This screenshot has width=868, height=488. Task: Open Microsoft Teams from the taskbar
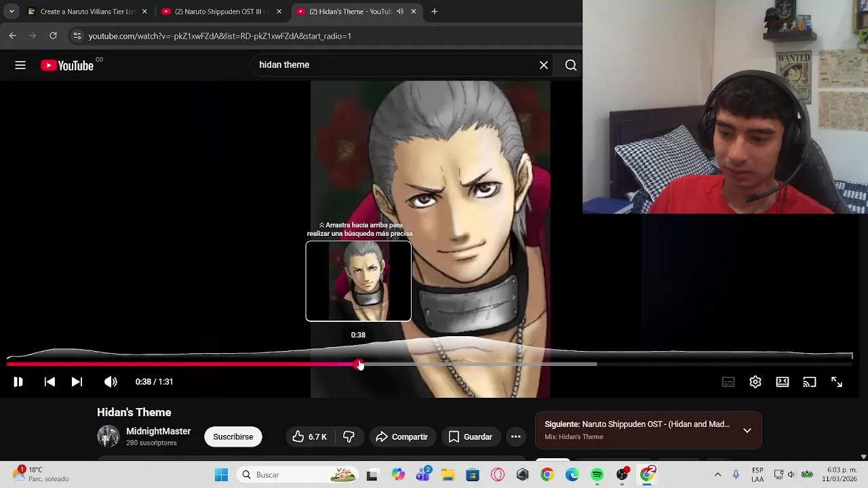click(x=424, y=474)
